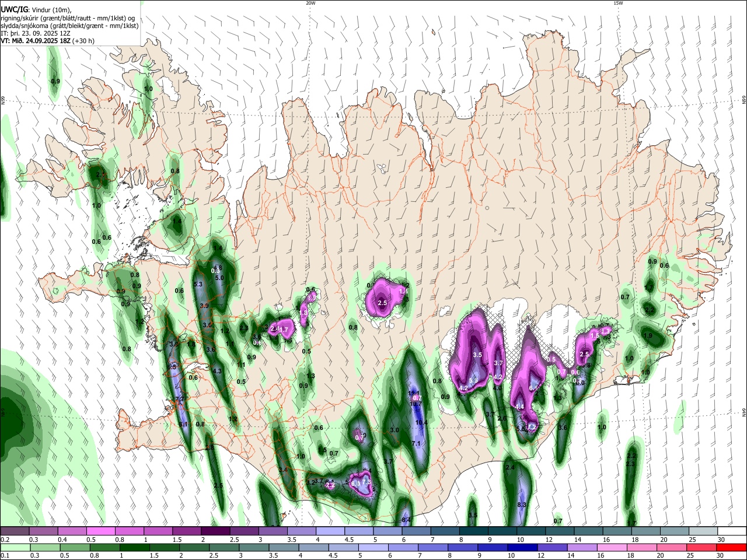Click the white 30 swatch ending the top legend row
The image size is (747, 560).
(732, 531)
